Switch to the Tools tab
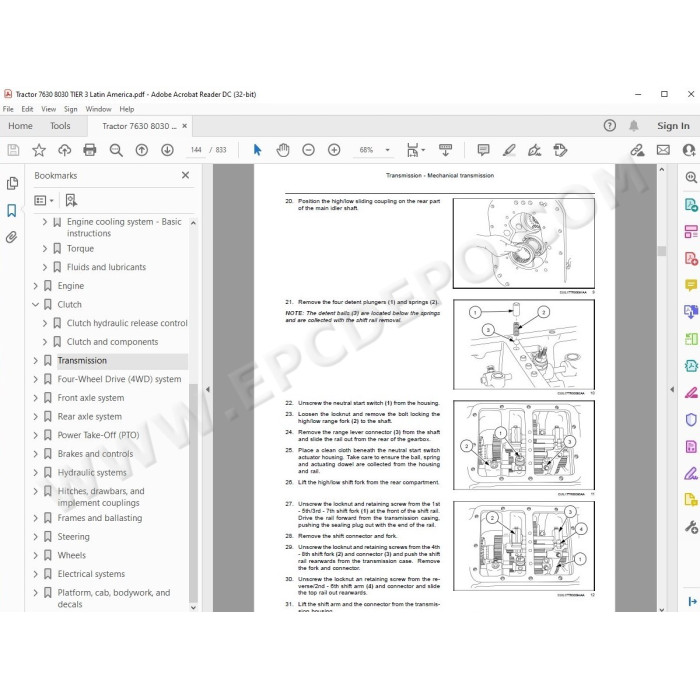Screen dimensions: 700x700 point(60,126)
